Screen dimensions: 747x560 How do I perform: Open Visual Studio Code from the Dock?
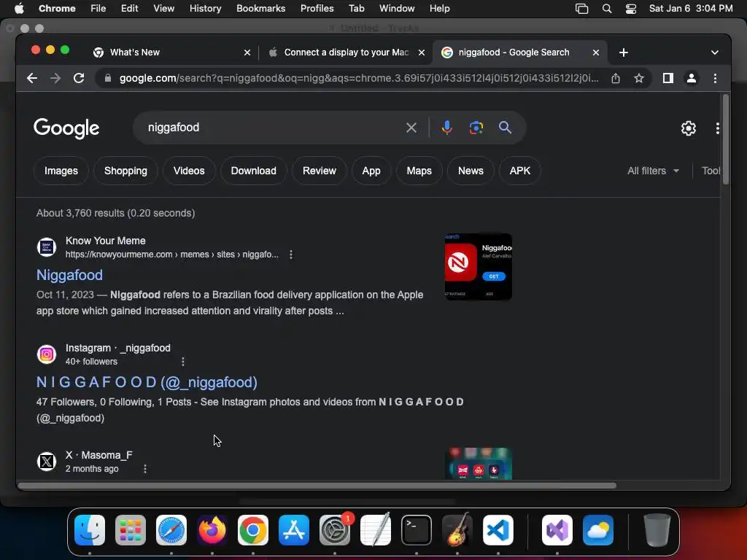click(498, 530)
